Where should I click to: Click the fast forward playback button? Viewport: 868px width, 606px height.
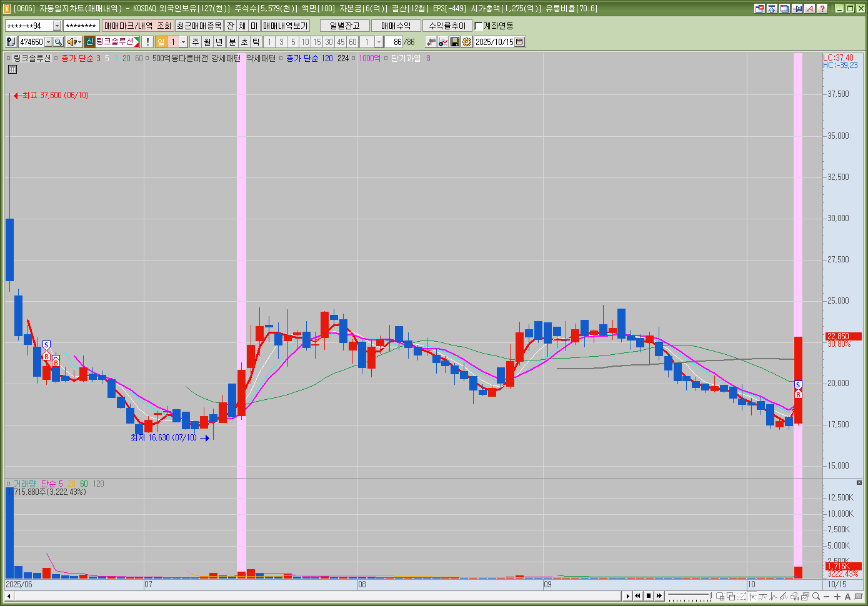tap(659, 596)
